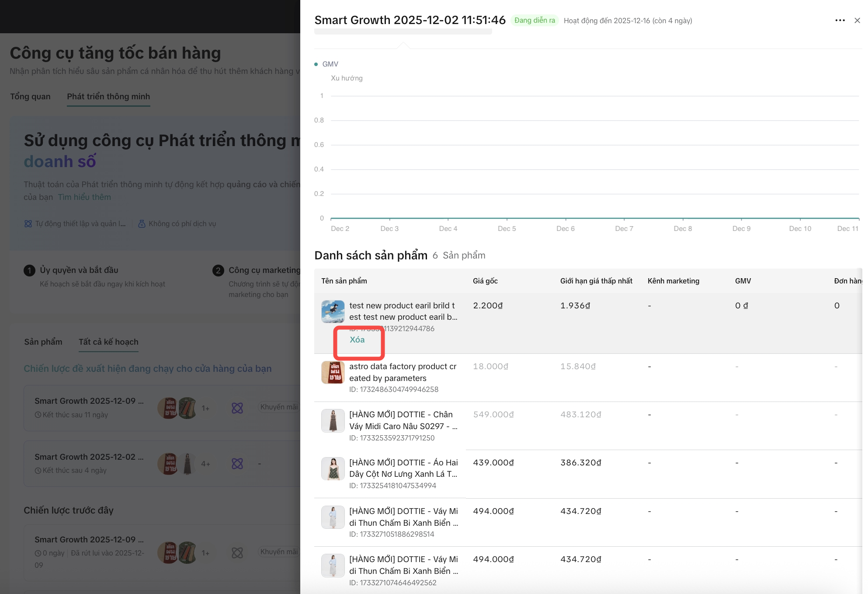
Task: Close the Smart Growth detail panel
Action: [857, 21]
